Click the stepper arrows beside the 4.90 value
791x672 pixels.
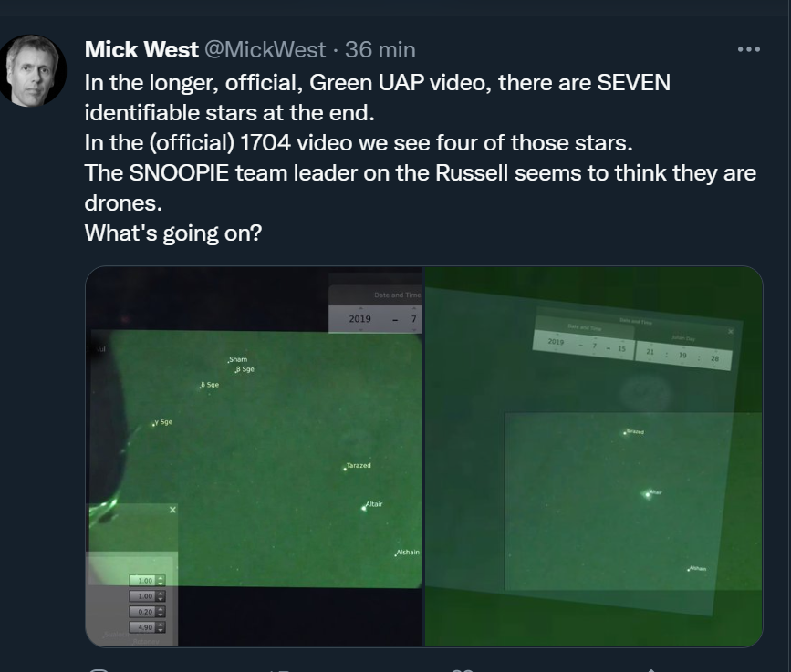point(161,627)
